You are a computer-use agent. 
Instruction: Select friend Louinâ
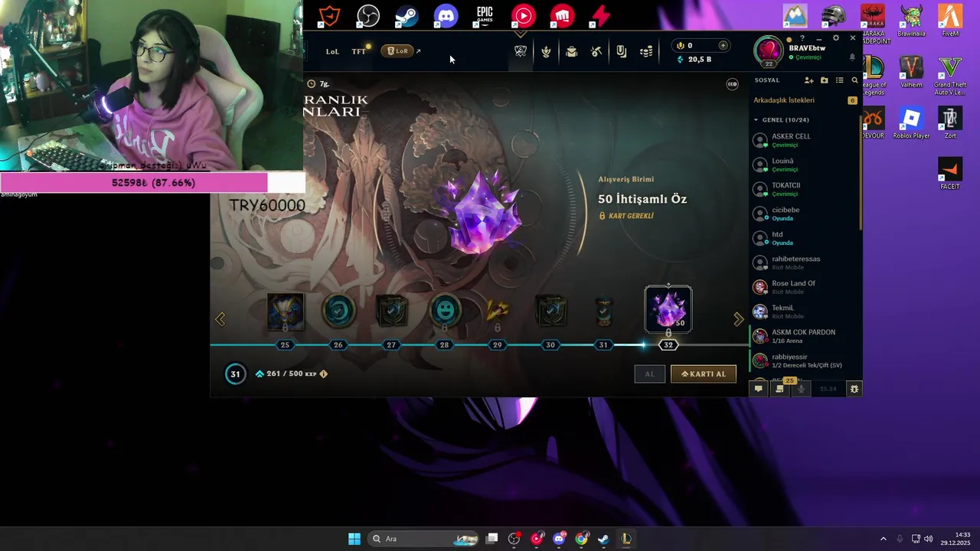805,165
